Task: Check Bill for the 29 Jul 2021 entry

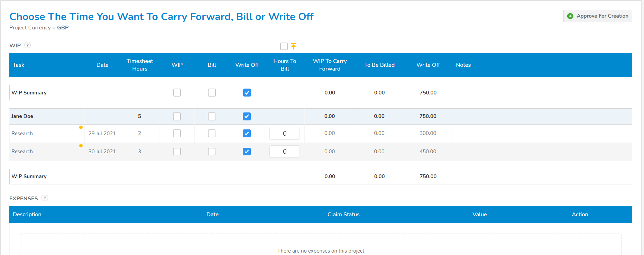Action: tap(212, 134)
